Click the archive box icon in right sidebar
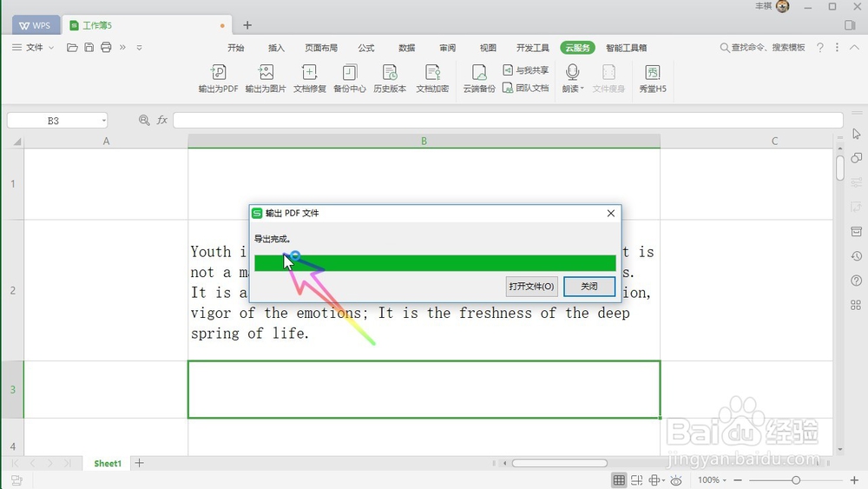The image size is (868, 489). tap(857, 232)
